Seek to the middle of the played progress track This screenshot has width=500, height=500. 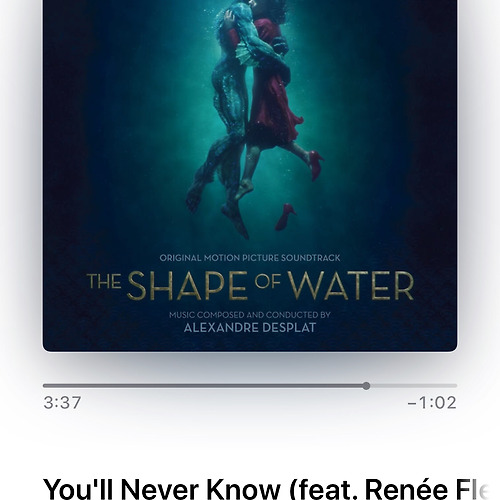tap(204, 386)
